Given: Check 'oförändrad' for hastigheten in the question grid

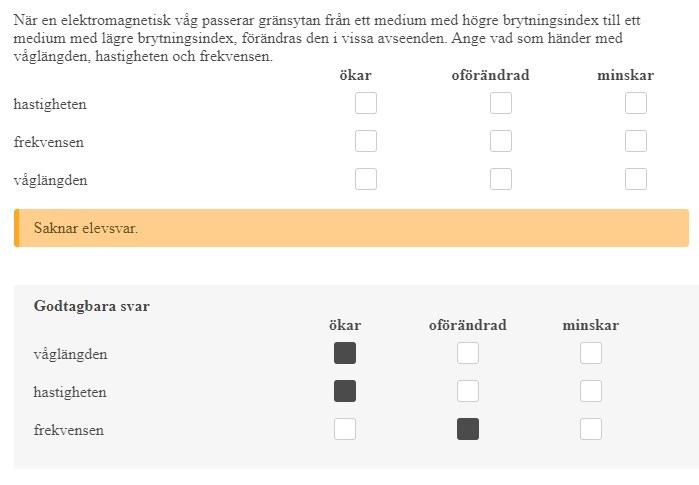Looking at the screenshot, I should click(x=501, y=104).
